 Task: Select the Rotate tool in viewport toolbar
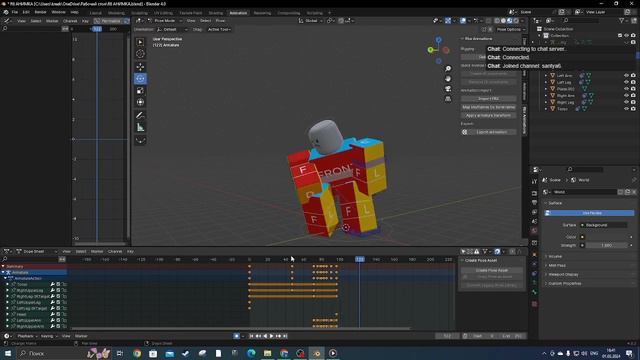pyautogui.click(x=140, y=78)
